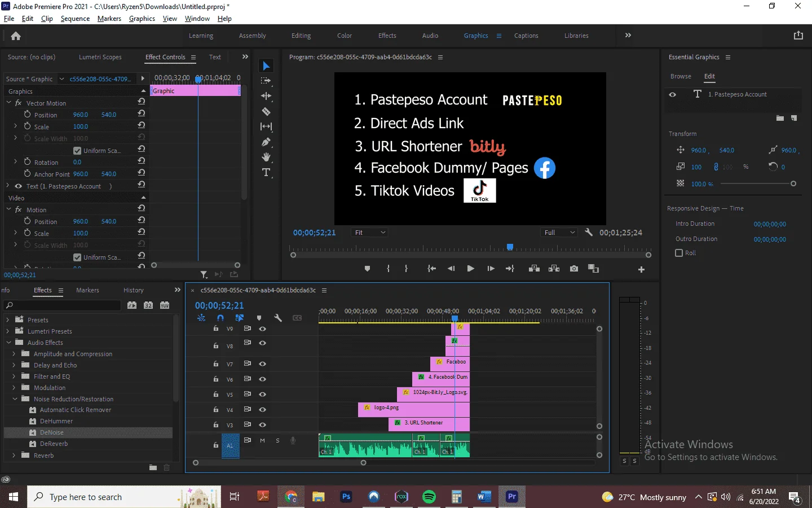Mute audio track A1
Image resolution: width=812 pixels, height=508 pixels.
tap(262, 440)
